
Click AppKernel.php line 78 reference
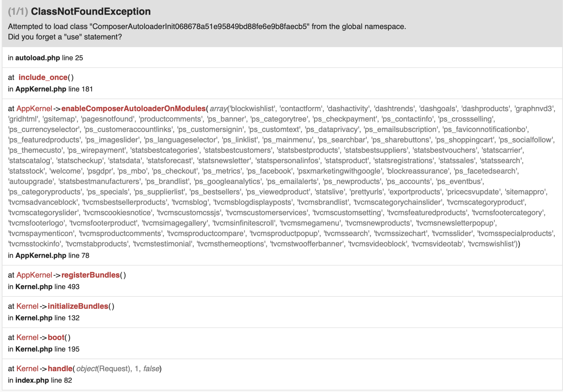[48, 255]
